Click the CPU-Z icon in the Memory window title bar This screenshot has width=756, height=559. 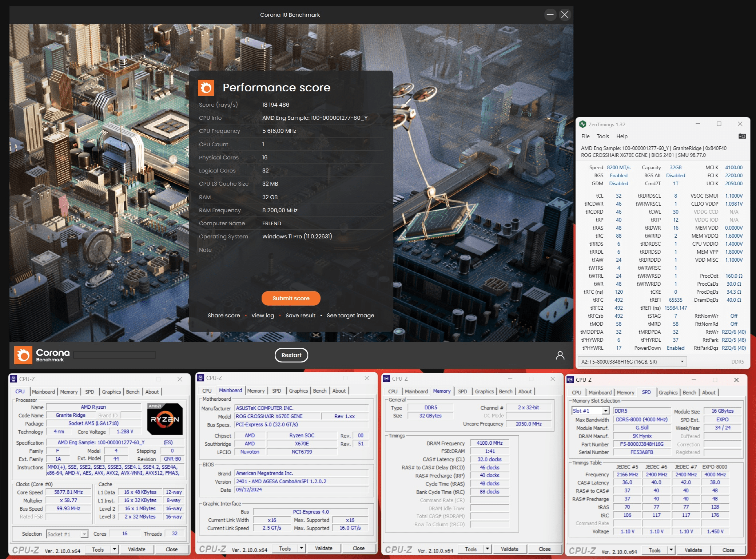(x=387, y=378)
